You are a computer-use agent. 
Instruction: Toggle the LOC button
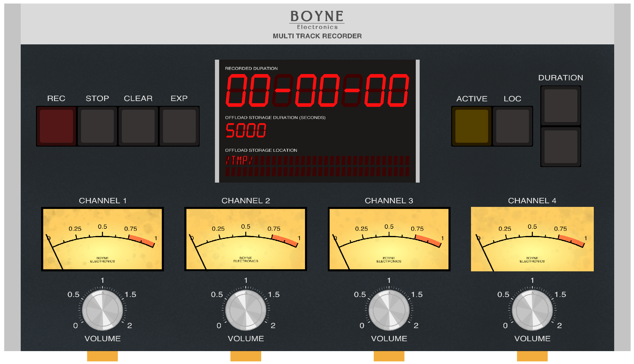coord(512,126)
